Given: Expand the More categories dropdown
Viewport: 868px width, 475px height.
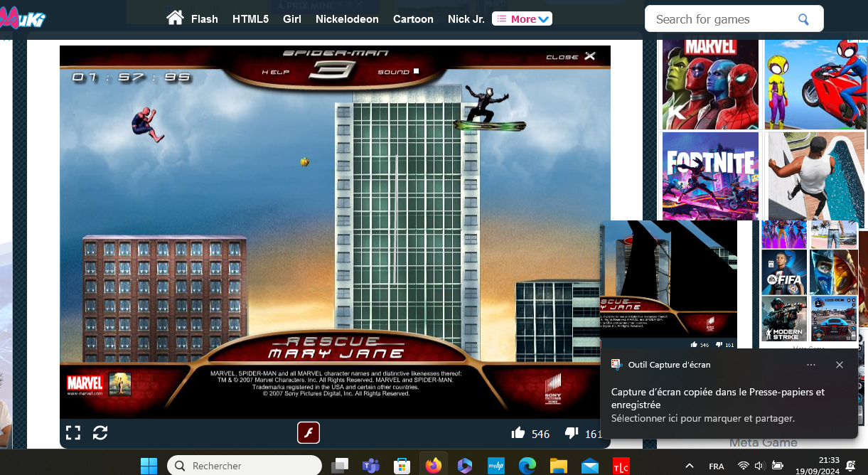Looking at the screenshot, I should pyautogui.click(x=522, y=19).
